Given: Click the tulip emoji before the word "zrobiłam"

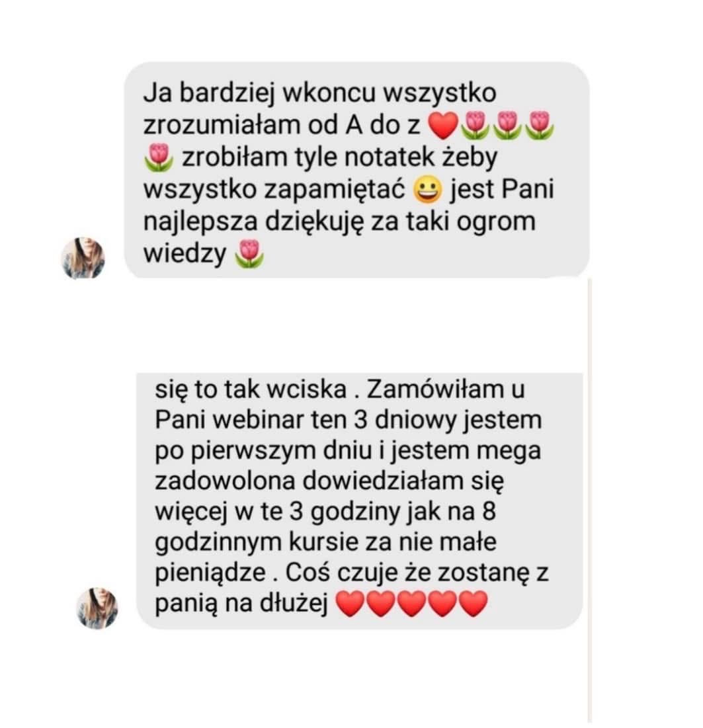Looking at the screenshot, I should click(x=159, y=158).
